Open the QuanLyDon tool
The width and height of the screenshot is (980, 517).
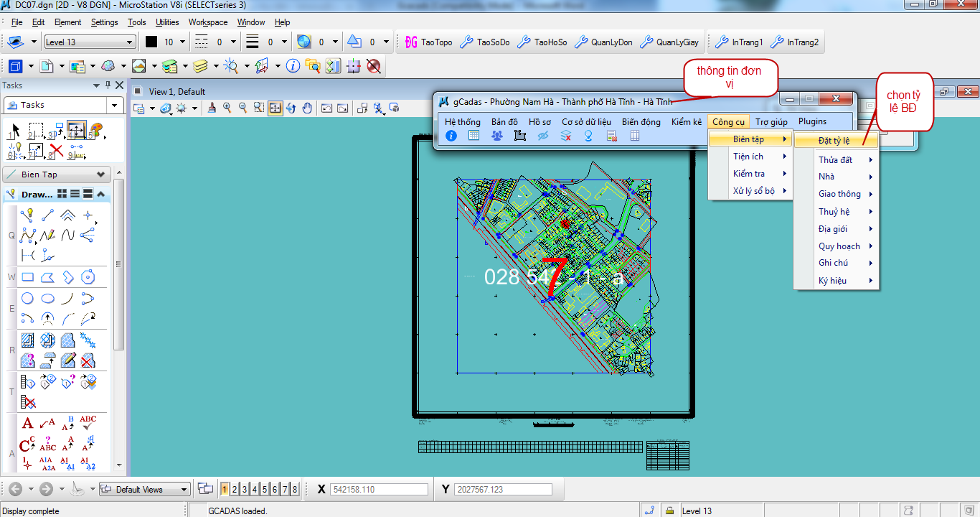pos(604,42)
